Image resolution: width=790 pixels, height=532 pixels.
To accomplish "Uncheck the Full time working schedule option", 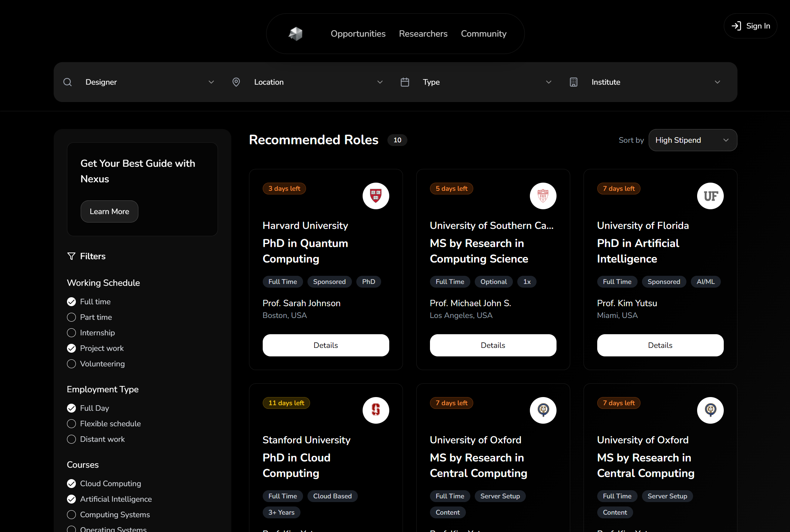I will click(71, 301).
